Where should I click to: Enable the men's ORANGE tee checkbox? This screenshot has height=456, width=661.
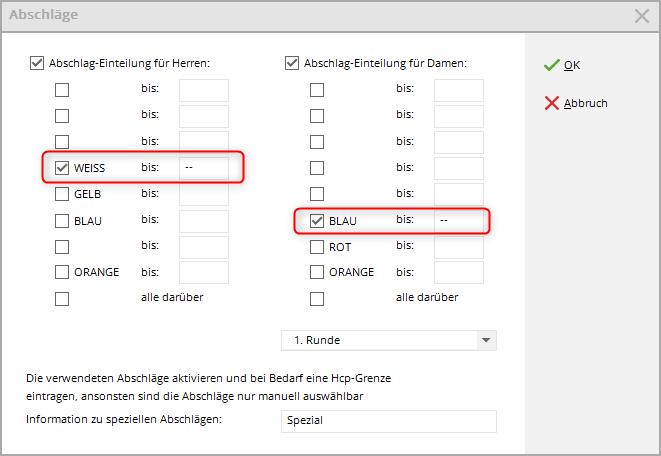pos(62,272)
